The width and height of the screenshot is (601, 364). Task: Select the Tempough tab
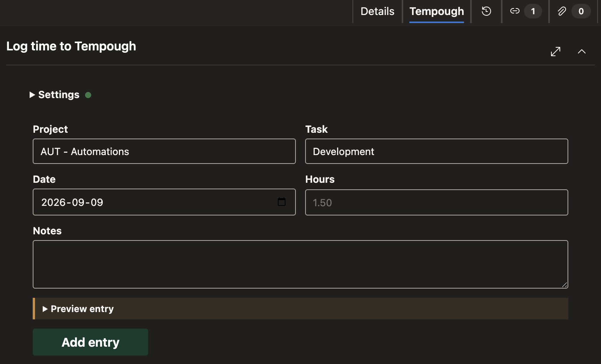pyautogui.click(x=437, y=11)
